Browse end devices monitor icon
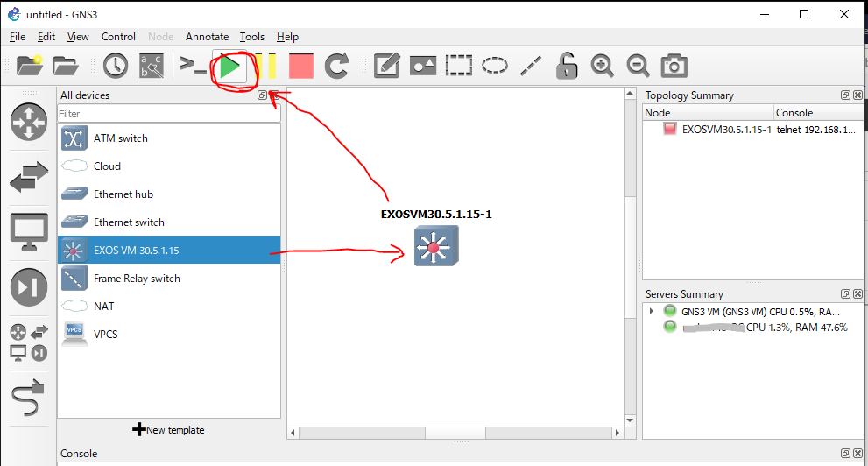Screen dimensions: 868x466 pyautogui.click(x=29, y=232)
